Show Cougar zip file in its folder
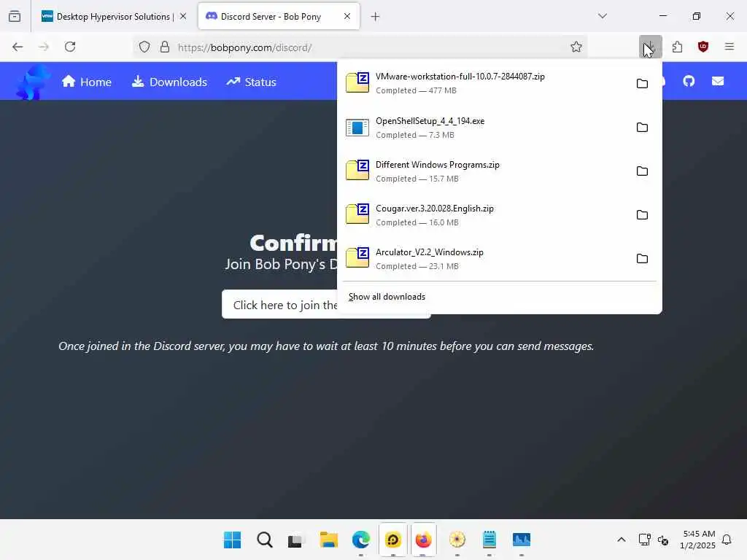This screenshot has height=560, width=747. [x=642, y=215]
